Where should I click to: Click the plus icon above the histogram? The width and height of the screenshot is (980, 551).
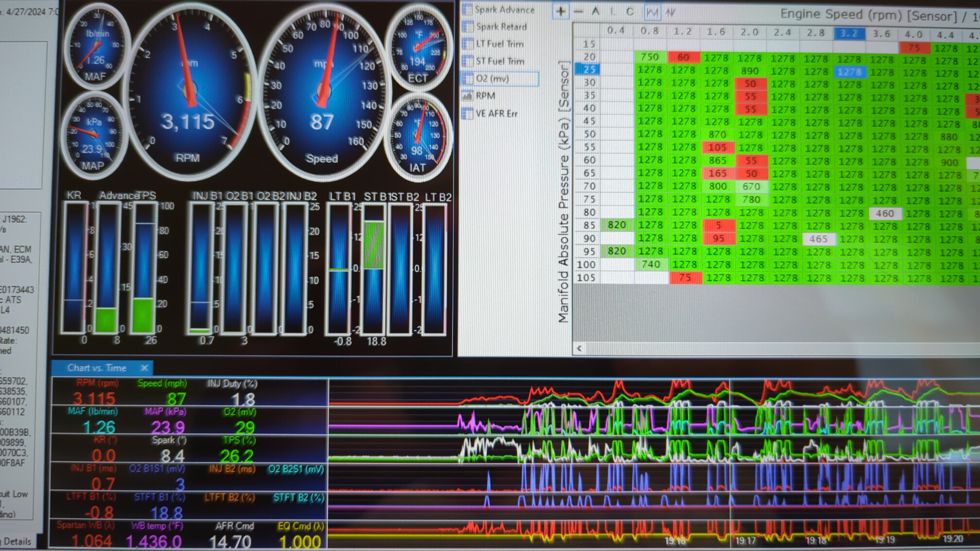tap(560, 12)
